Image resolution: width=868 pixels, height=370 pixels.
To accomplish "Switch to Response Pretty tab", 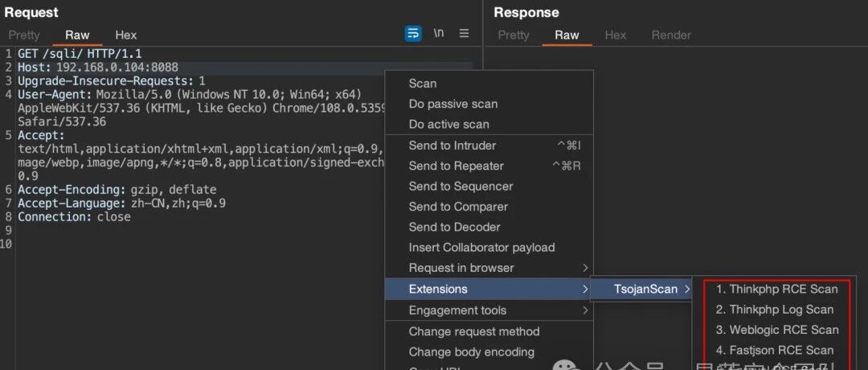I will (513, 35).
